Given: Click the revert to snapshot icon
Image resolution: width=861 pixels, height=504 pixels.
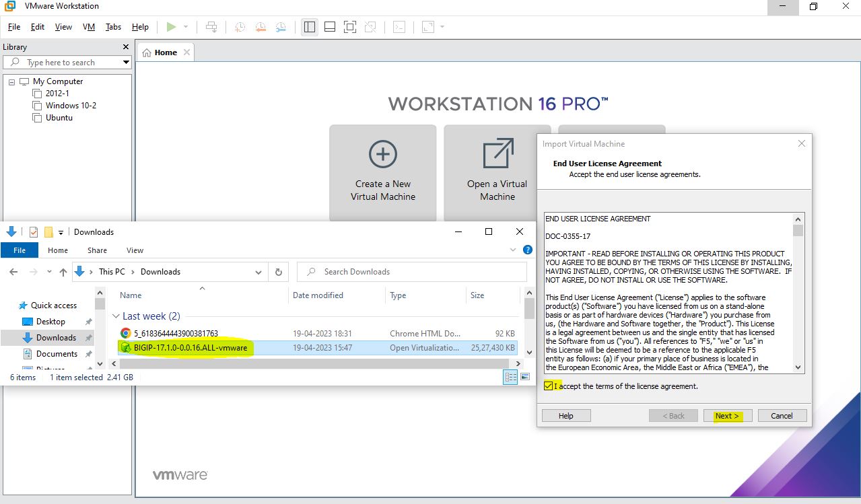Looking at the screenshot, I should tap(260, 27).
